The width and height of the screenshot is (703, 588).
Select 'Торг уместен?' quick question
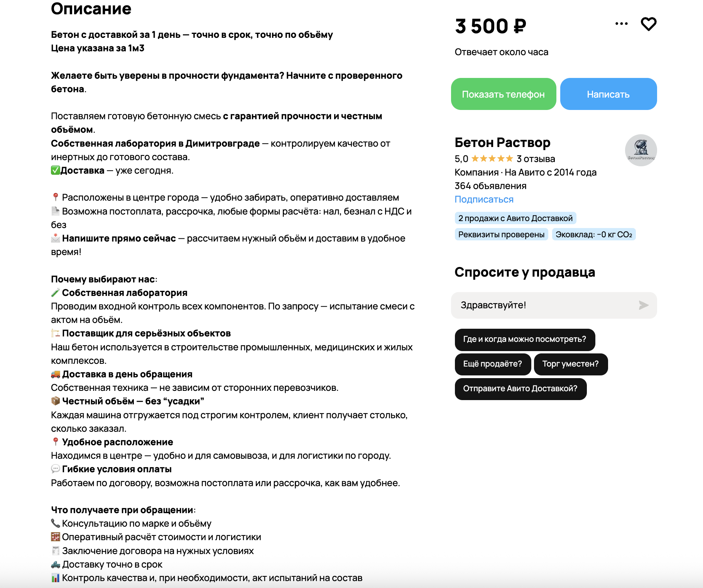click(x=571, y=364)
